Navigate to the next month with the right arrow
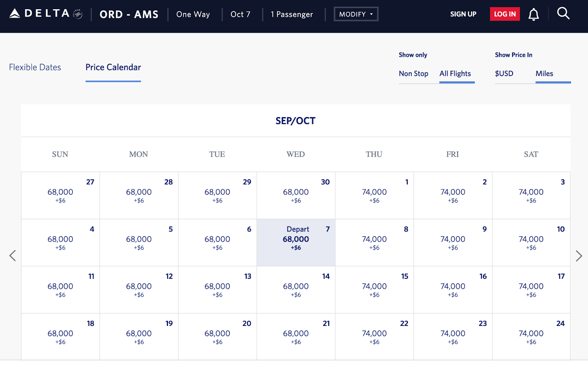 click(578, 256)
